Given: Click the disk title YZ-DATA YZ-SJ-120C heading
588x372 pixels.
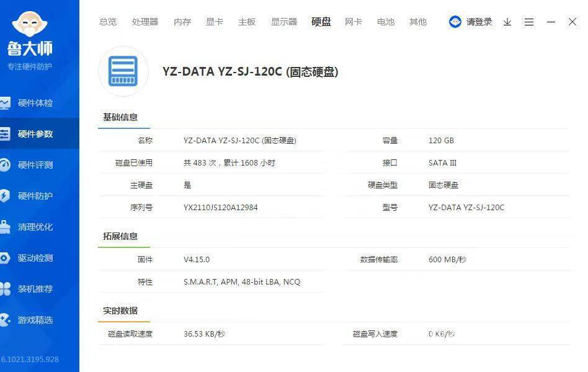Looking at the screenshot, I should coord(251,72).
